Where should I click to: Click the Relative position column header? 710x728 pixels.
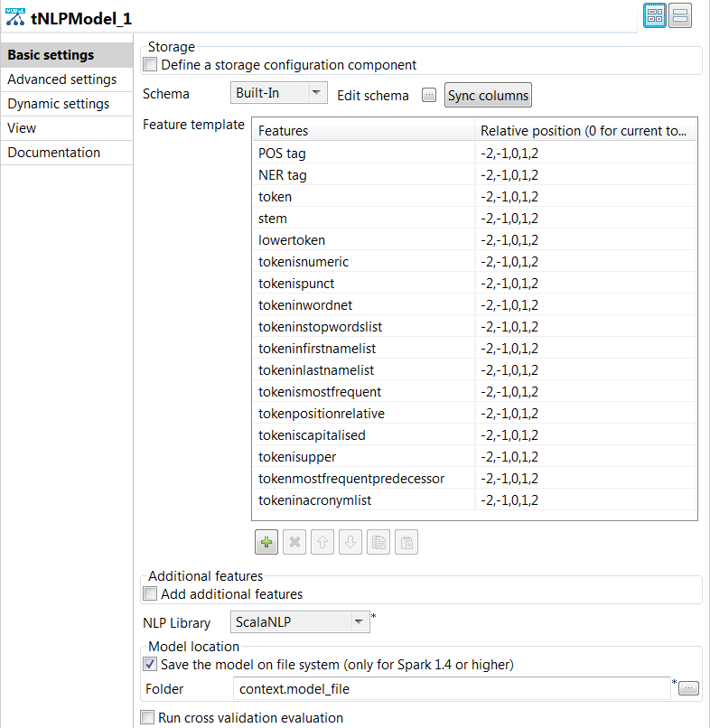tap(585, 130)
